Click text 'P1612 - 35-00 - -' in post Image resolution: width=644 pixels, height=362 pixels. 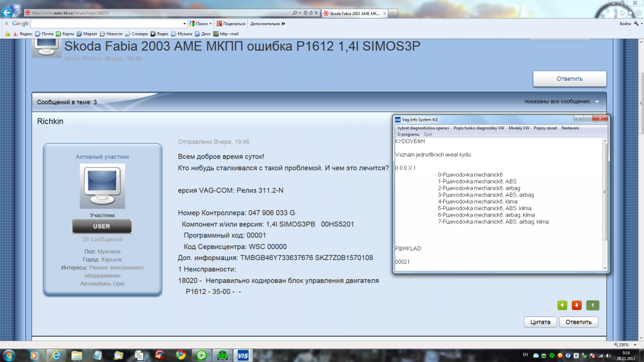click(214, 292)
